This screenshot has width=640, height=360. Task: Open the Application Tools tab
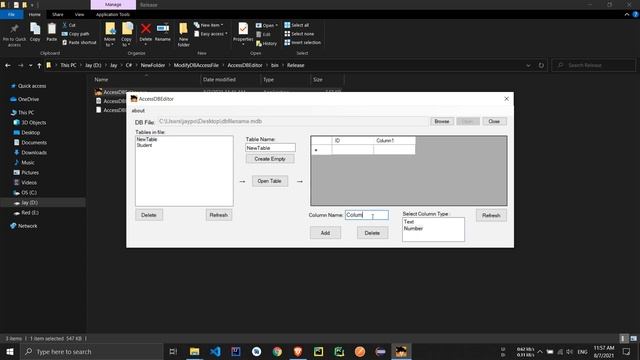tap(113, 14)
